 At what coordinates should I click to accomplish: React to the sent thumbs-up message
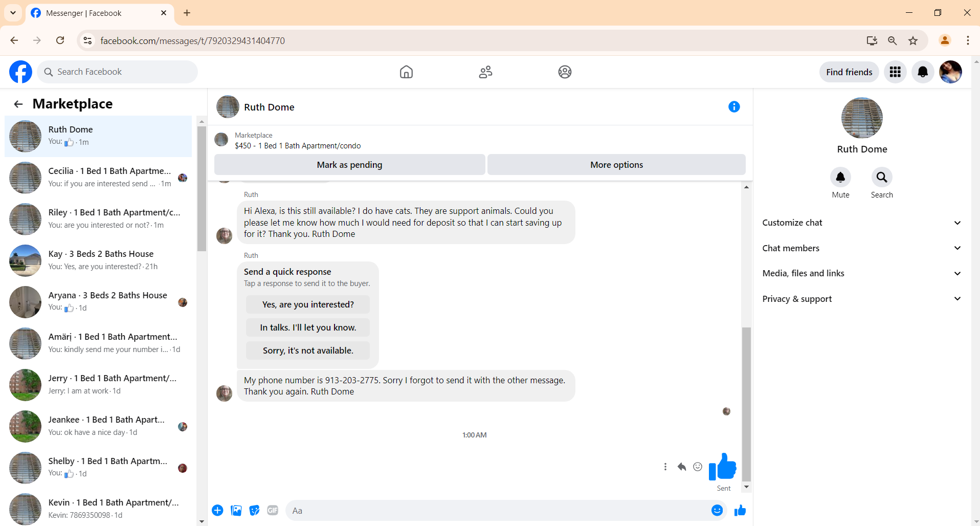[x=698, y=467]
